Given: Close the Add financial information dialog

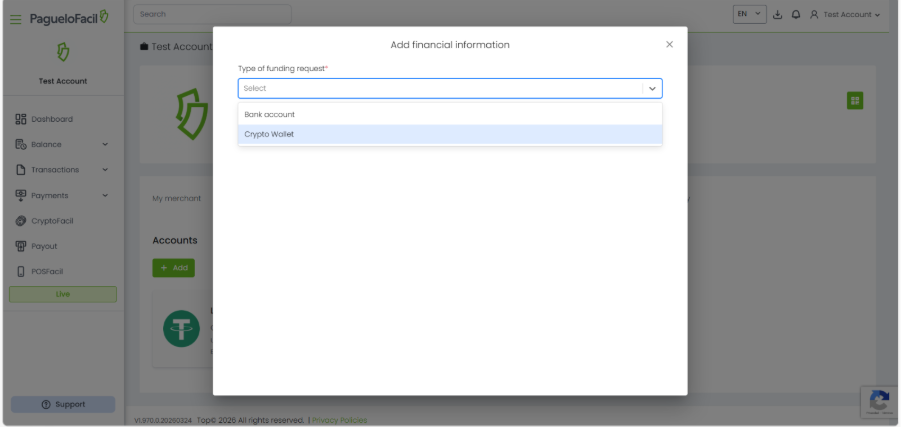Looking at the screenshot, I should 669,45.
